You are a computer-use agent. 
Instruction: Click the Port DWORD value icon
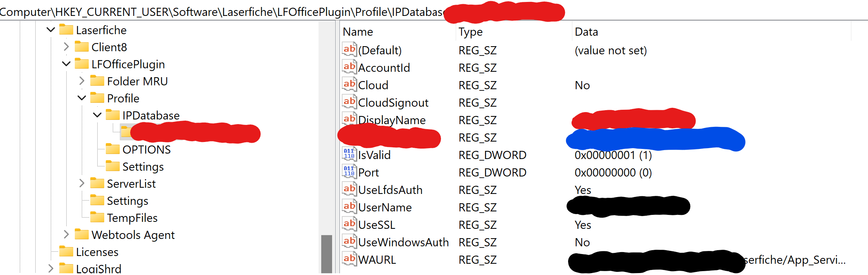pyautogui.click(x=350, y=172)
